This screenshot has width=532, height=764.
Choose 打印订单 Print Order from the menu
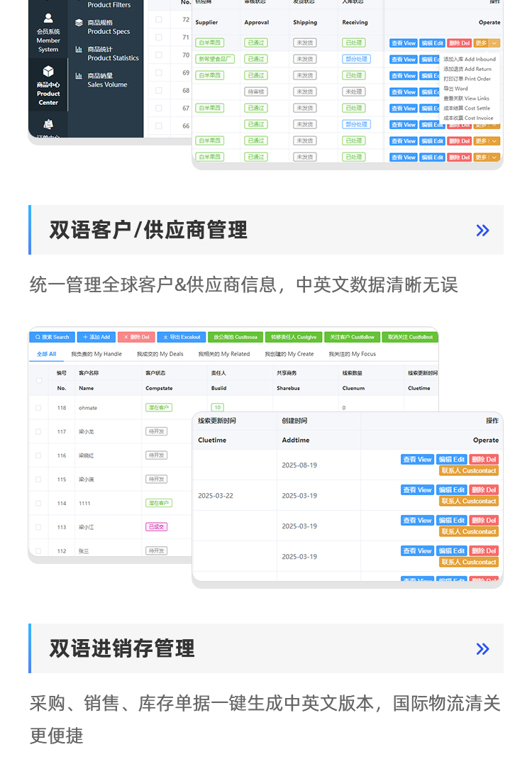point(467,79)
